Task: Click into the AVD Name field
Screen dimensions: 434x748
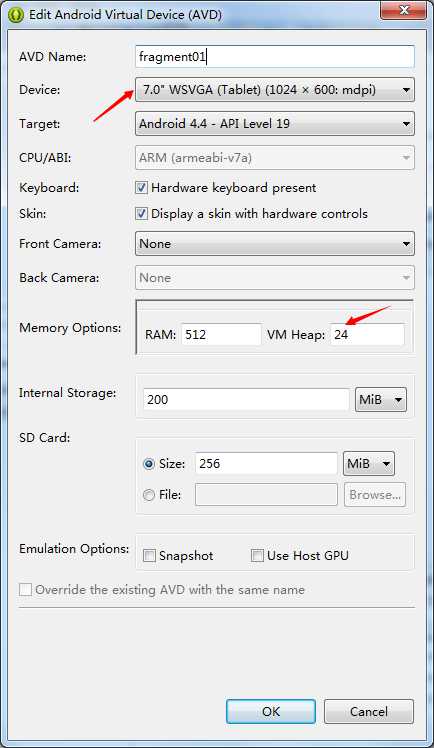Action: 275,57
